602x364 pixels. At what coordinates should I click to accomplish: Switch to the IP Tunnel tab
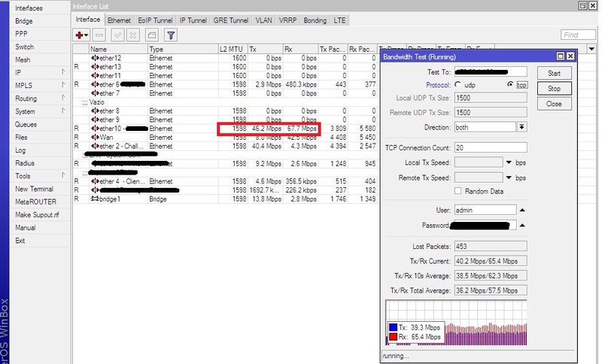coord(193,20)
